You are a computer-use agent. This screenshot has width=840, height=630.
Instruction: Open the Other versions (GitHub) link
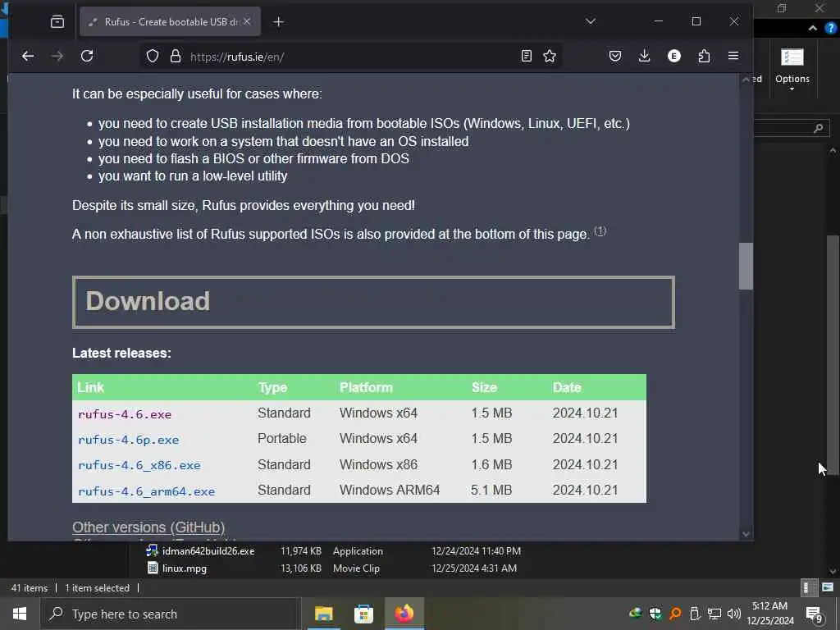click(148, 527)
